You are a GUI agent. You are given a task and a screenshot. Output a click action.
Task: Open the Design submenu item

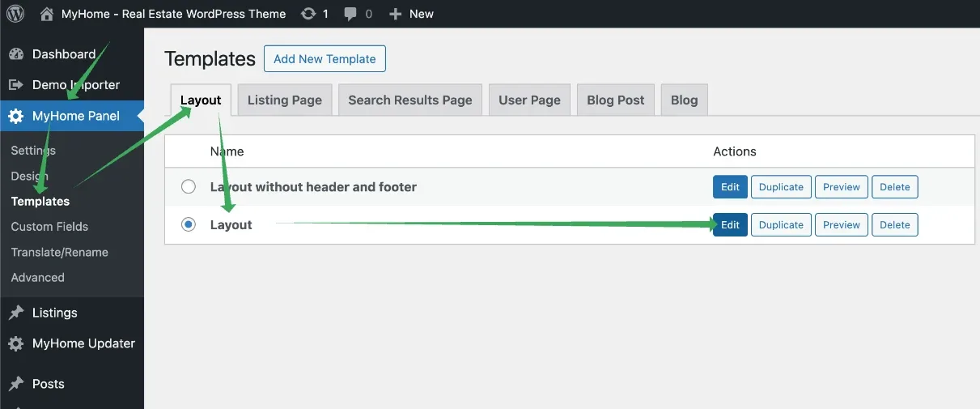[x=30, y=176]
